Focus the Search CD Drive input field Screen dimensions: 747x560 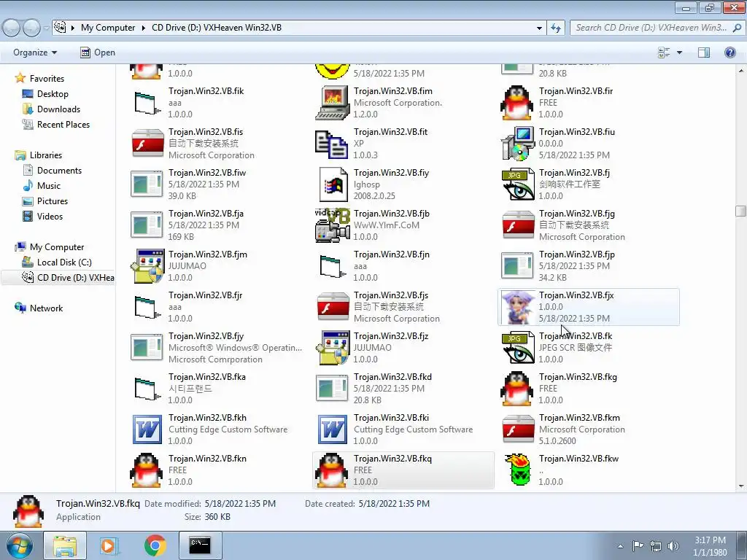click(x=651, y=28)
